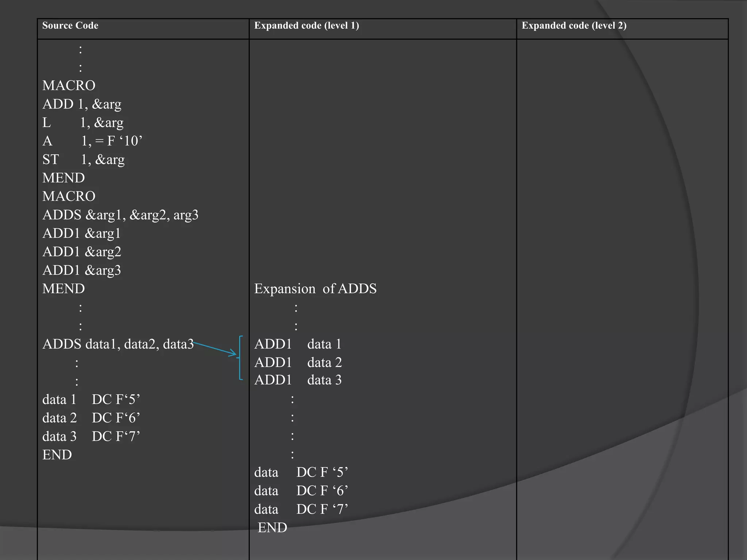Image resolution: width=747 pixels, height=560 pixels.
Task: Click the END statement in level 1 column
Action: click(272, 528)
